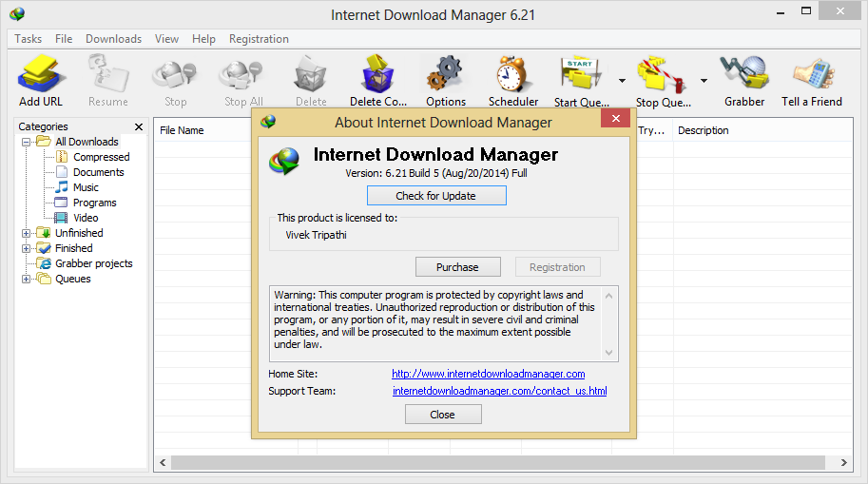
Task: Click the Stop Queue toolbar icon
Action: click(x=662, y=74)
